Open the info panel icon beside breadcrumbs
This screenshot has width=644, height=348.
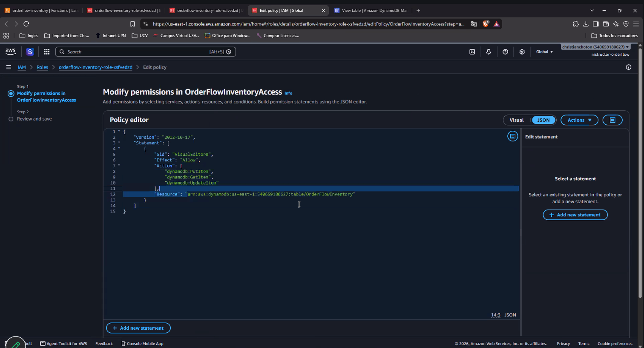(x=628, y=67)
